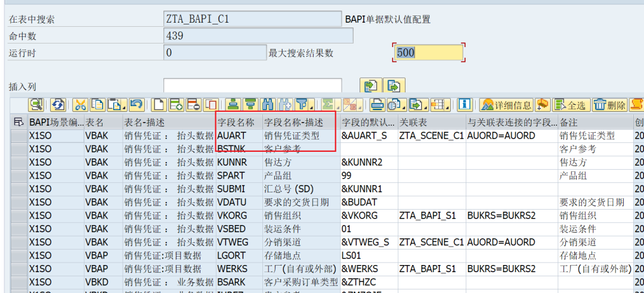Click the Choose Layout grid icon
The height and width of the screenshot is (293, 644).
[x=438, y=105]
